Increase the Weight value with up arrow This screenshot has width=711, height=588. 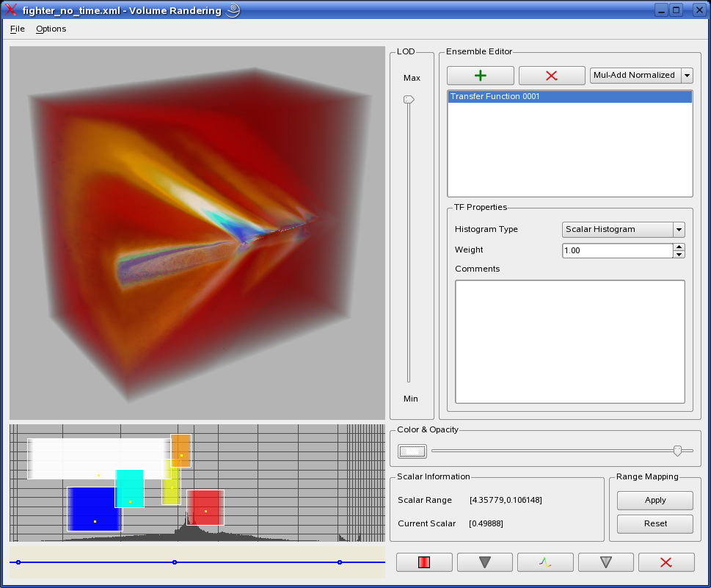(679, 247)
